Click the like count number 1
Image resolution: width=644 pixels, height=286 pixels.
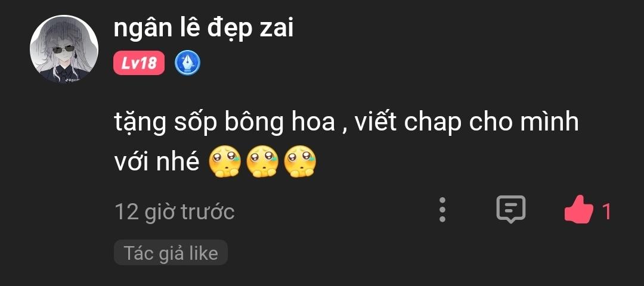pyautogui.click(x=606, y=212)
